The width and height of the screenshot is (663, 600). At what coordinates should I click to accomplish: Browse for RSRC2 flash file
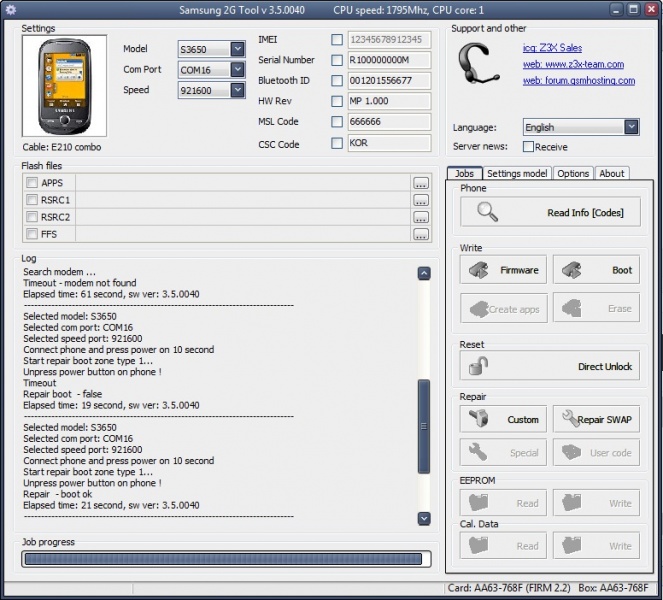[420, 217]
